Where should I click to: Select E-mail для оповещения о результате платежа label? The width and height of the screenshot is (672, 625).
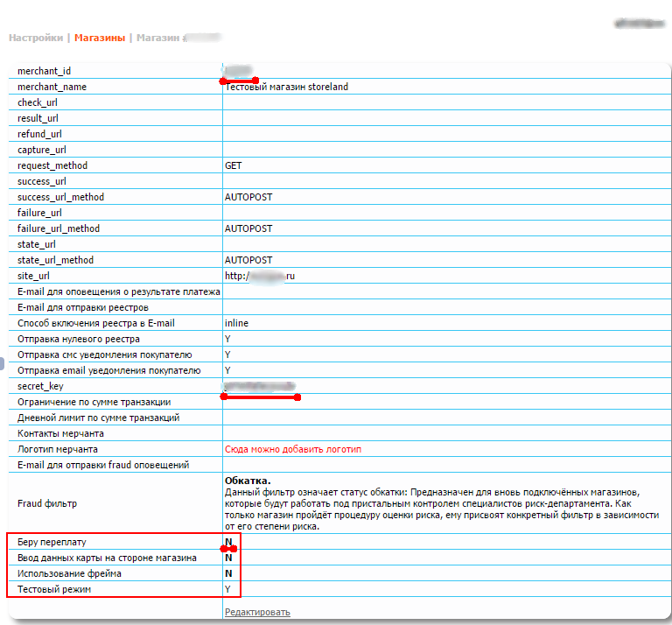[119, 291]
